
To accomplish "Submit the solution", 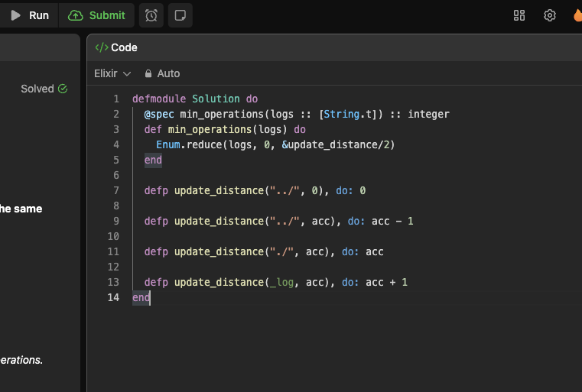I will point(96,15).
